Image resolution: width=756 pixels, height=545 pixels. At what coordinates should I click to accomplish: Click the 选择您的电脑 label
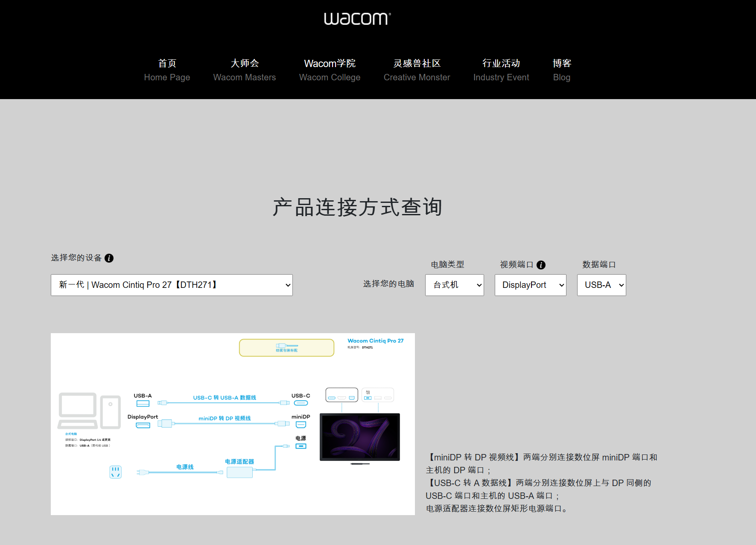click(388, 284)
